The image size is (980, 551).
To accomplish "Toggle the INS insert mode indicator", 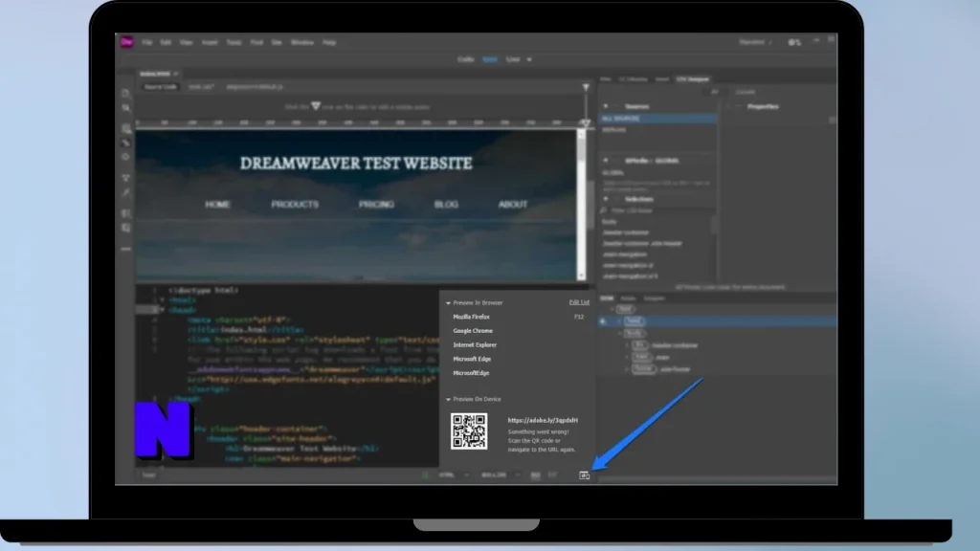I will 535,475.
